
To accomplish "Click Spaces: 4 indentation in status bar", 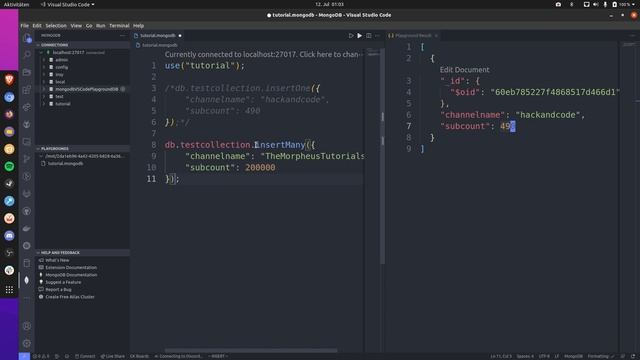I will (525, 356).
